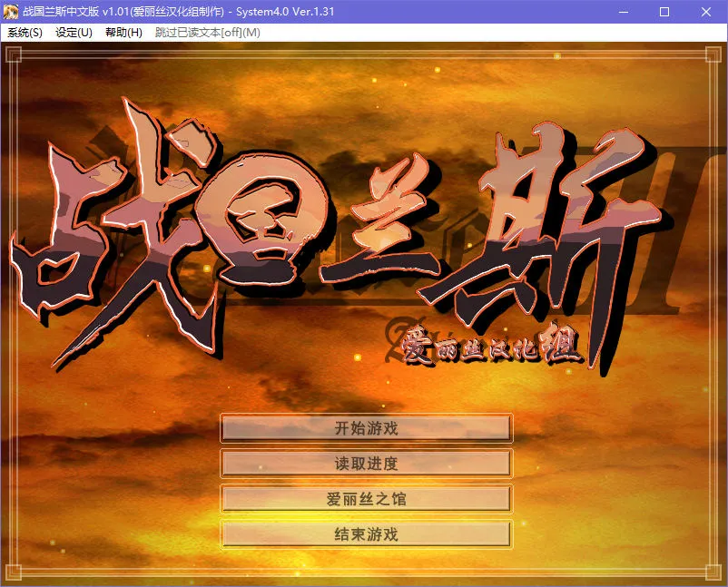Click the top-left ornamental frame corner
The width and height of the screenshot is (728, 587).
click(x=13, y=54)
